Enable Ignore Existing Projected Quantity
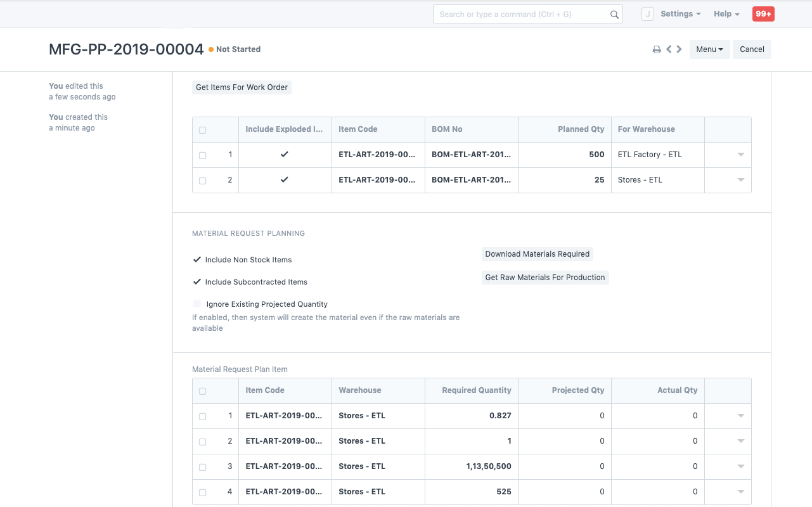 [x=197, y=304]
